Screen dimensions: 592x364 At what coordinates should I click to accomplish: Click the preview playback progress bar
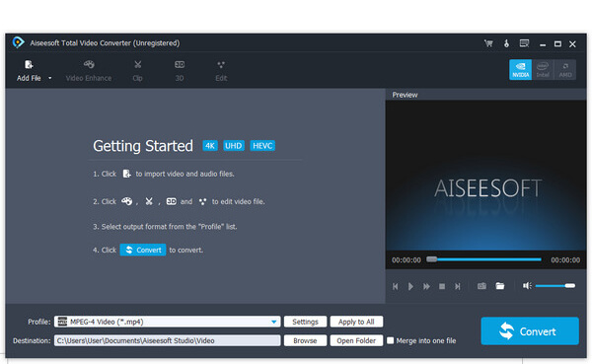pos(484,259)
